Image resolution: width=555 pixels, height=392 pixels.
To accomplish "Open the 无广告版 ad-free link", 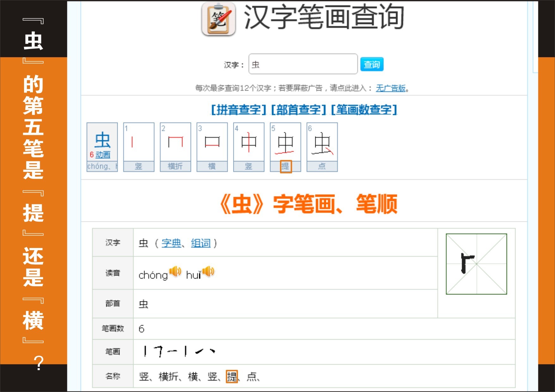I will (x=391, y=88).
